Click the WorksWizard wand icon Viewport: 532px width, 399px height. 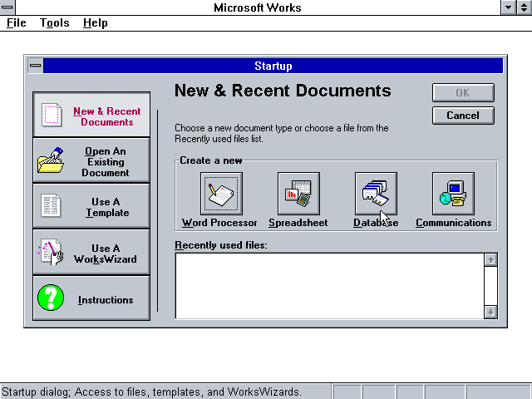click(x=51, y=252)
